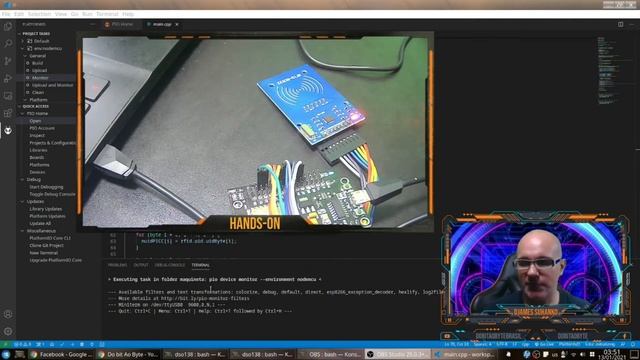Click errors and warnings count in status bar

pyautogui.click(x=23, y=344)
